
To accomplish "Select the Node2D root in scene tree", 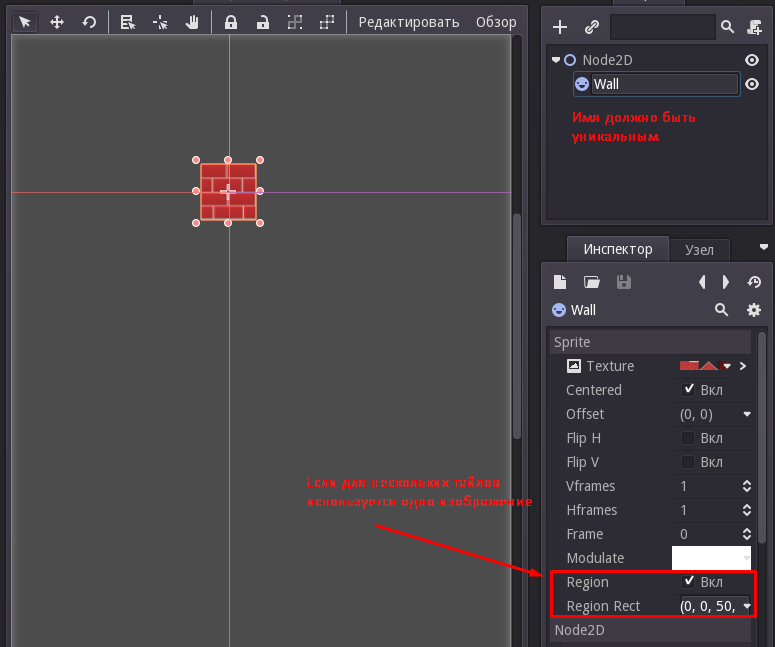I will [607, 60].
